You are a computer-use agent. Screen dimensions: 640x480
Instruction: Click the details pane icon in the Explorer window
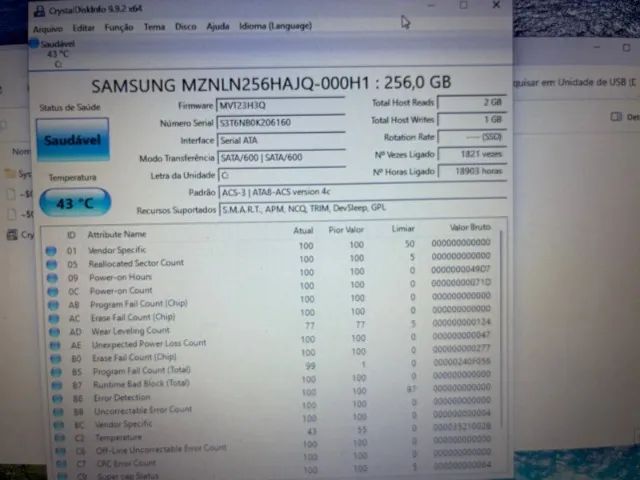click(616, 117)
